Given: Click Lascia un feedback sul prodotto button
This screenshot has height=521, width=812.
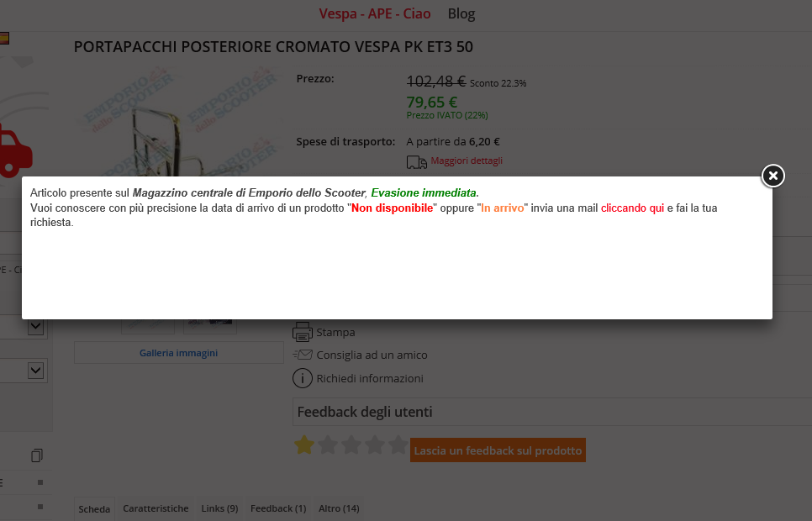Looking at the screenshot, I should coord(498,450).
